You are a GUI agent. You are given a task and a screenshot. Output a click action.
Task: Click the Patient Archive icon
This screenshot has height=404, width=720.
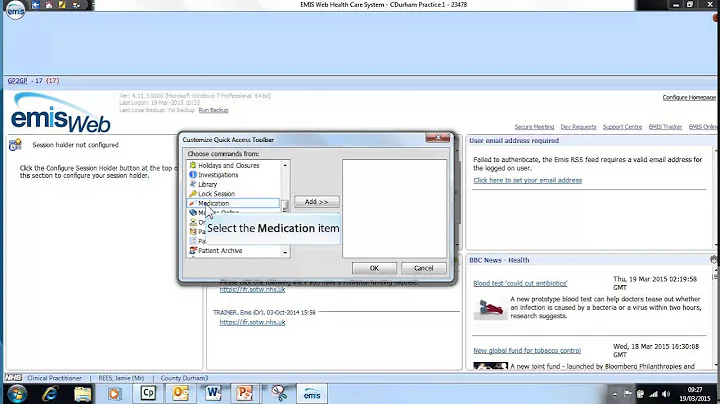[x=193, y=251]
